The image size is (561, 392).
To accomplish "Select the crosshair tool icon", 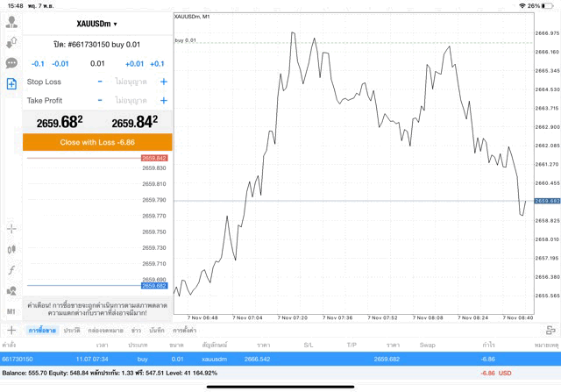I will [x=11, y=229].
